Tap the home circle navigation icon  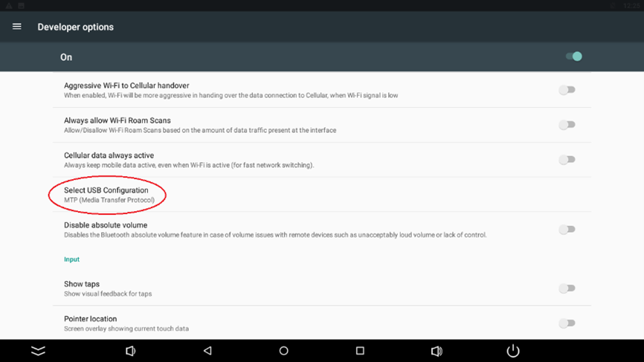[x=283, y=351]
